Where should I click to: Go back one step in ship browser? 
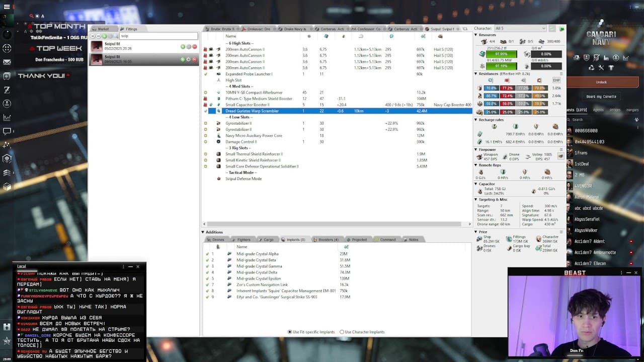click(x=99, y=36)
